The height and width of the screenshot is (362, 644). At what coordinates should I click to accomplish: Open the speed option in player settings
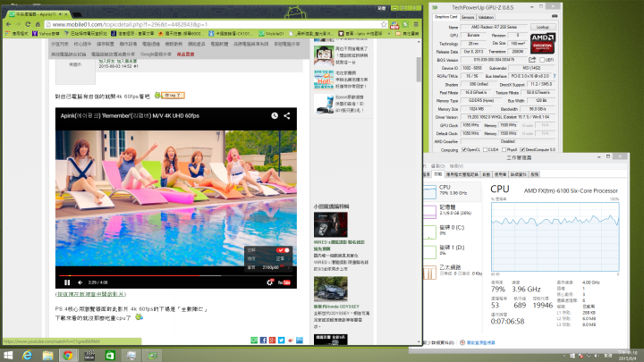268,258
